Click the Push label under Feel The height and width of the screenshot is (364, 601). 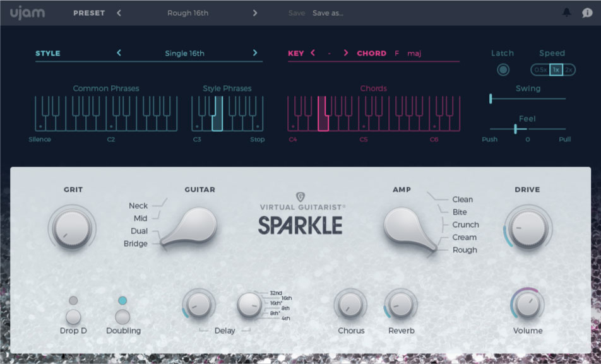pos(489,139)
